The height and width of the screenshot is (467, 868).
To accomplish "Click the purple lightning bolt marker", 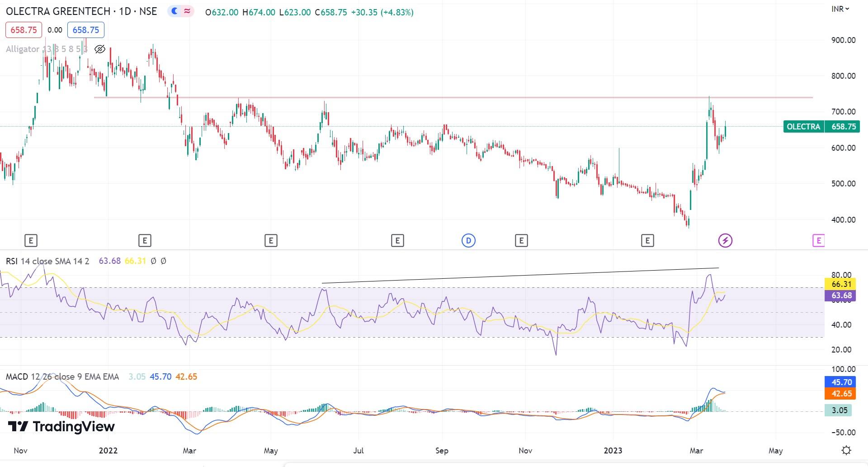I will 725,241.
